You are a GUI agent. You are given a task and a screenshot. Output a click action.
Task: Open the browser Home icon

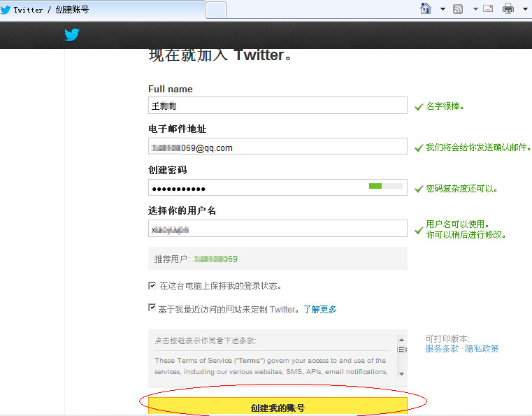(426, 8)
